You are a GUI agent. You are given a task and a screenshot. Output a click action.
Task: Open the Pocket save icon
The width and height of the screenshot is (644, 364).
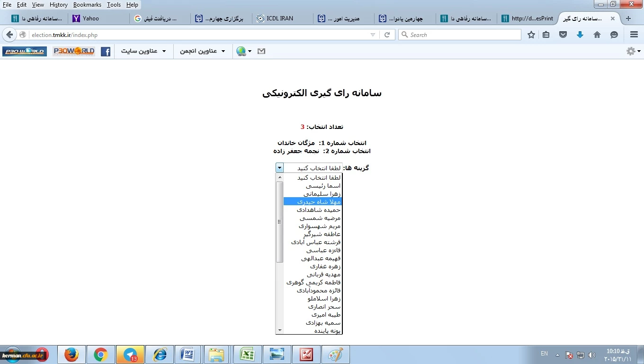pos(563,35)
